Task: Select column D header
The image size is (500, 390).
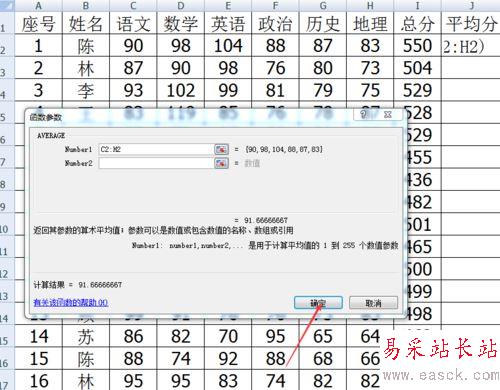Action: (181, 6)
